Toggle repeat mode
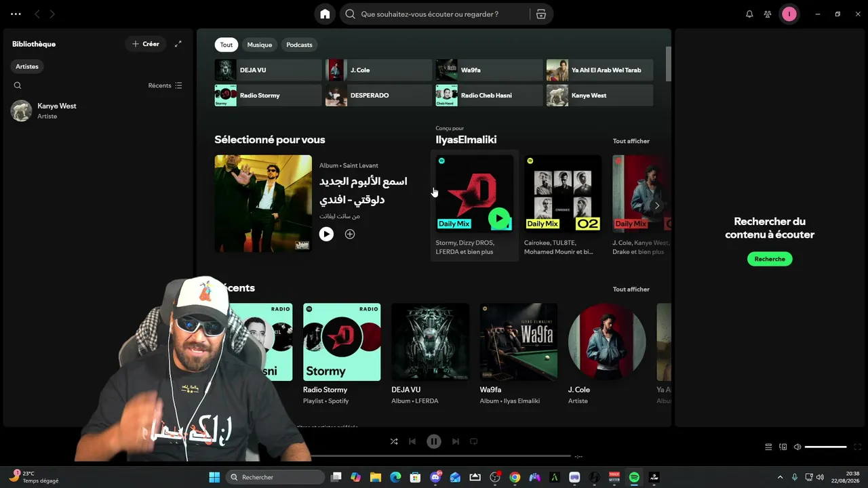Viewport: 868px width, 488px height. (x=474, y=441)
